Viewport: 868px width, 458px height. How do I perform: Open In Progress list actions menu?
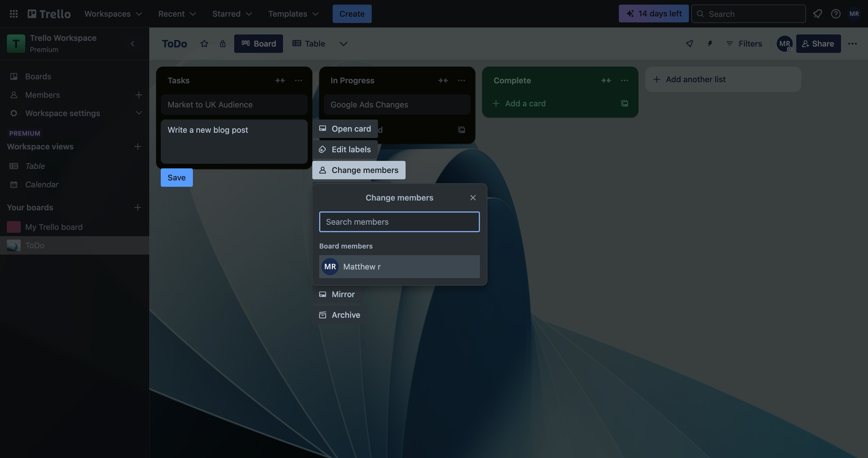coord(461,80)
